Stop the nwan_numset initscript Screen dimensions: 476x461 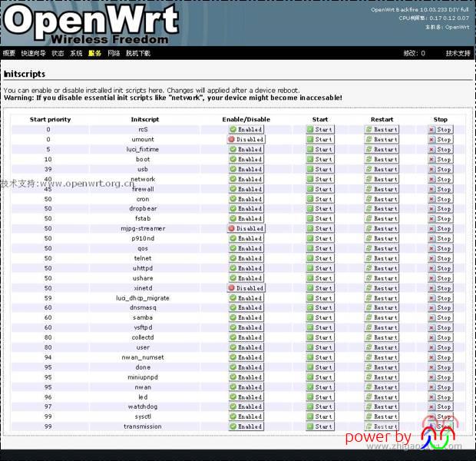[x=441, y=357]
